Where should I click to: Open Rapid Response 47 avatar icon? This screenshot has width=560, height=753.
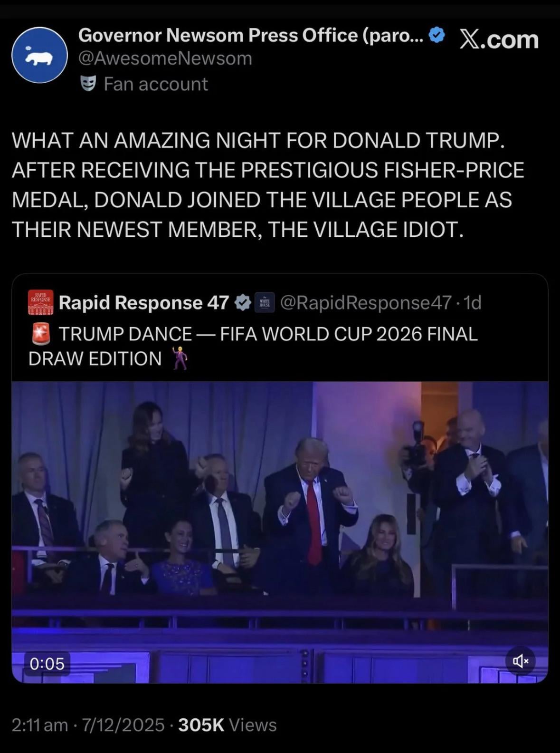tap(41, 303)
